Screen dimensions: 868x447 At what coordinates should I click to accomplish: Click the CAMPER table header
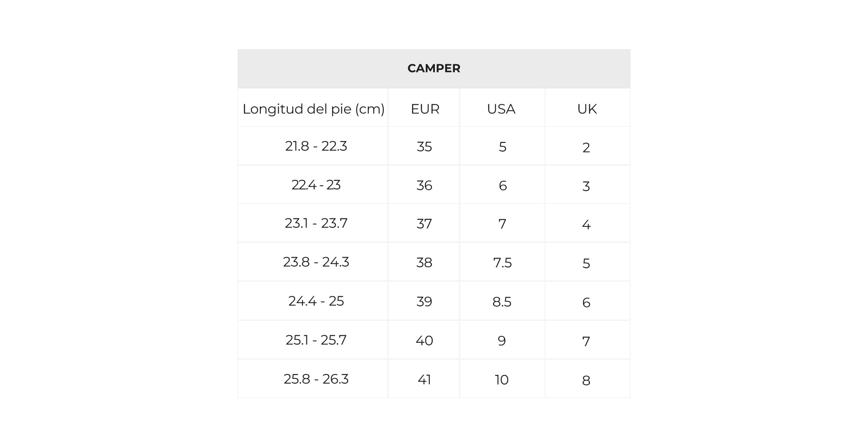tap(434, 69)
